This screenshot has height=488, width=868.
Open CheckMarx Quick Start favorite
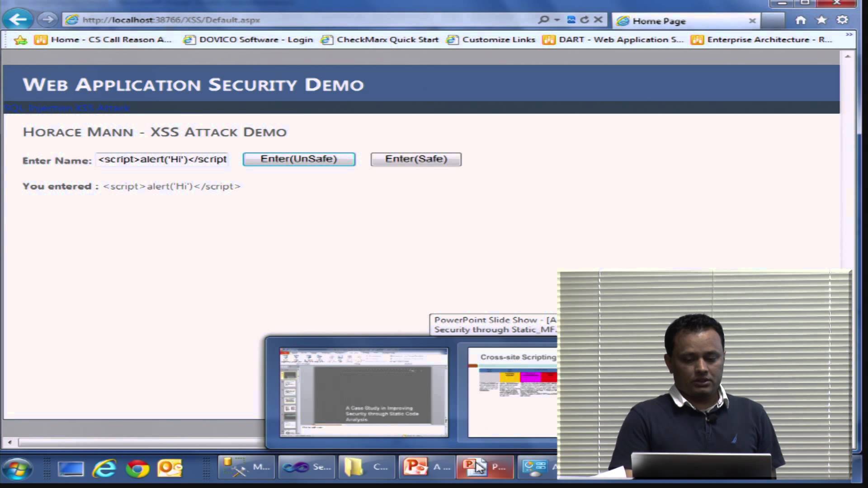[380, 40]
